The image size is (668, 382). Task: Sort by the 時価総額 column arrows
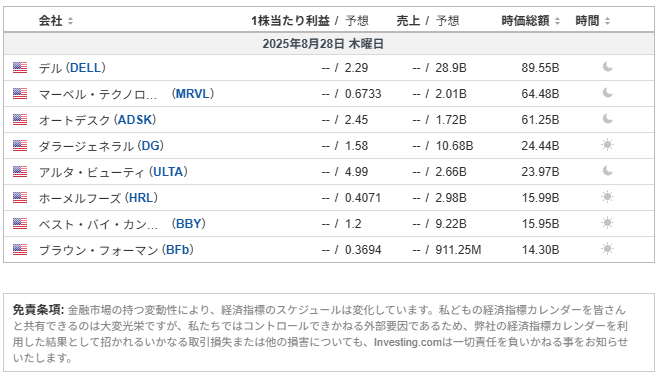557,20
